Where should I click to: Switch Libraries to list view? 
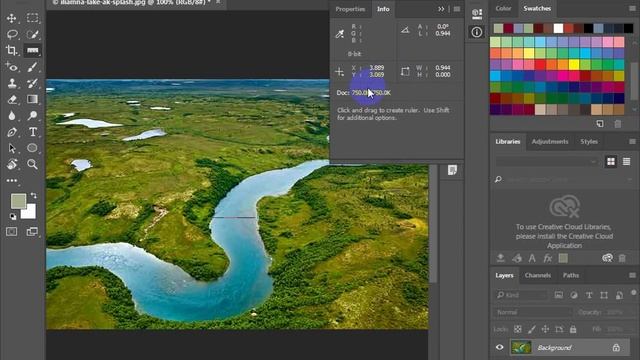(627, 162)
